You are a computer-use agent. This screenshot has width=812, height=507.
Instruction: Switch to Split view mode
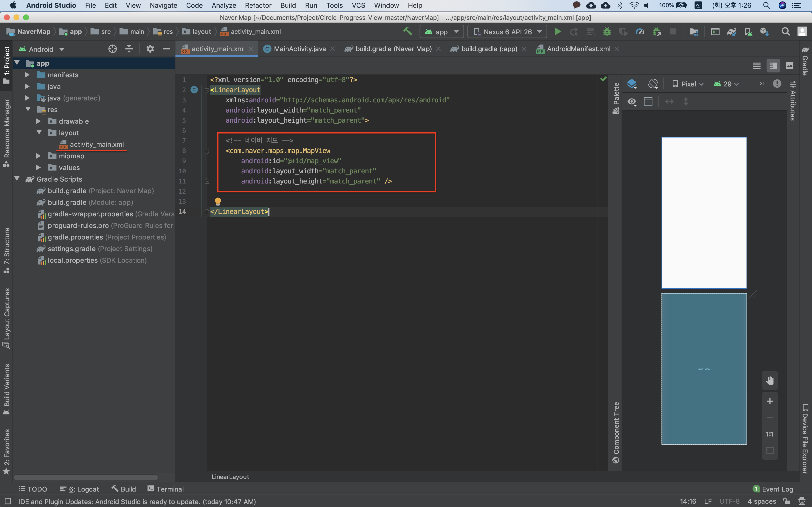point(773,66)
